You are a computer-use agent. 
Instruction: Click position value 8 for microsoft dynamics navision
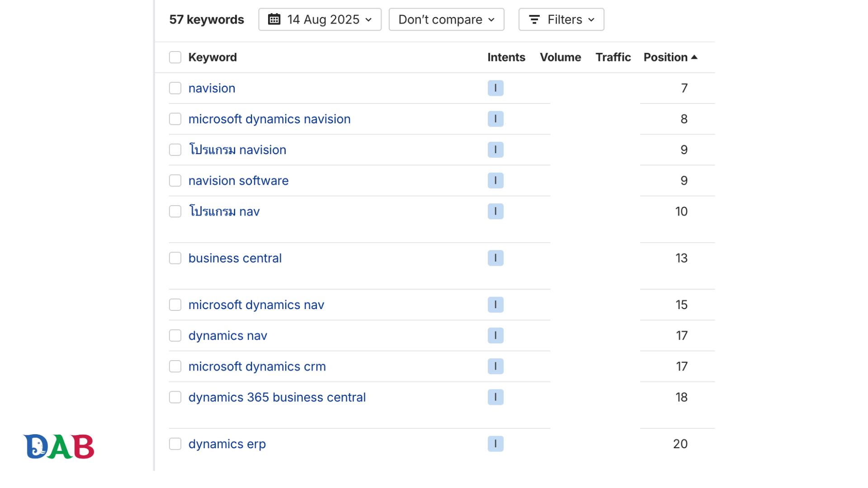pos(684,119)
